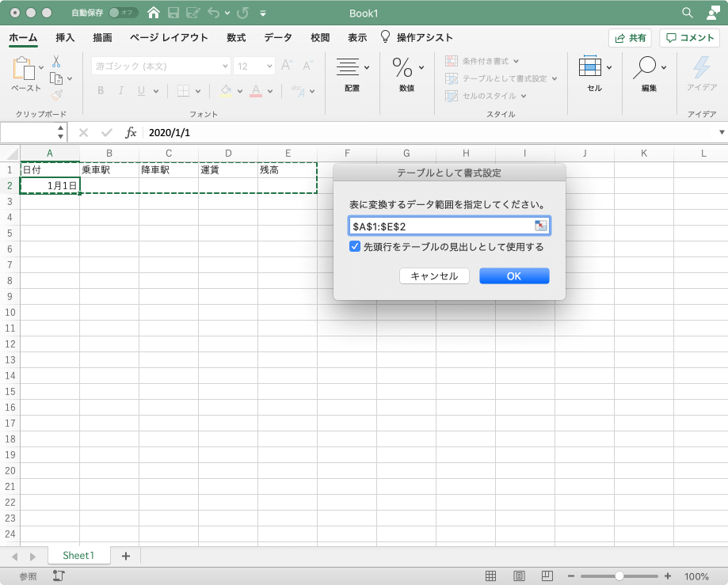Click the コピー (Copy) icon
Image resolution: width=728 pixels, height=585 pixels.
click(x=55, y=77)
